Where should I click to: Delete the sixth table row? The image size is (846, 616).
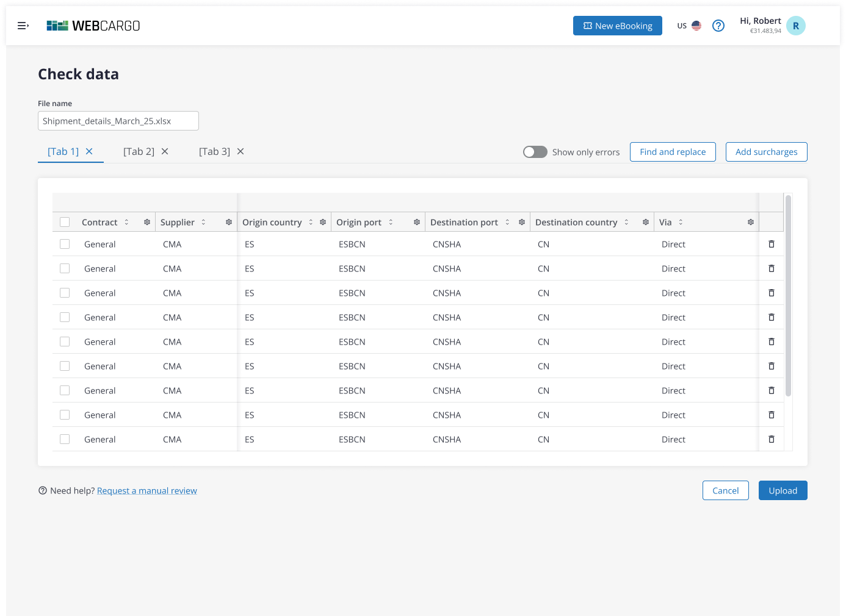772,366
